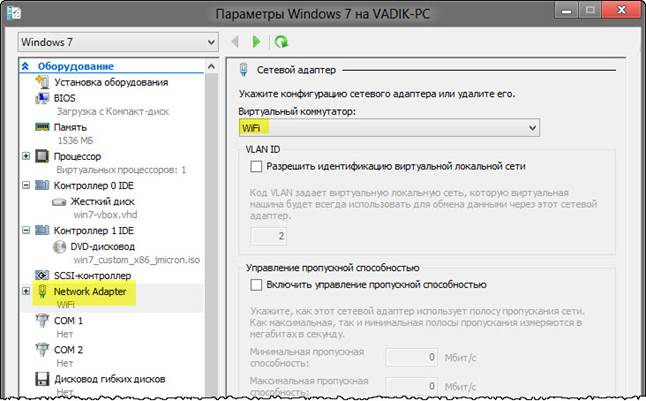Select Контроллер 1 IDE item
The height and width of the screenshot is (401, 646).
[x=94, y=231]
